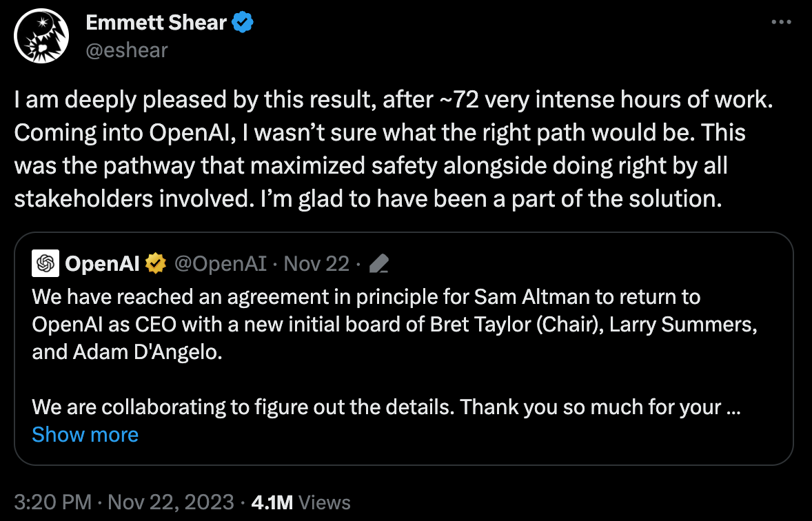Screen dimensions: 812x521
Task: Click the quoted post's Nov 22 date
Action: tap(316, 263)
